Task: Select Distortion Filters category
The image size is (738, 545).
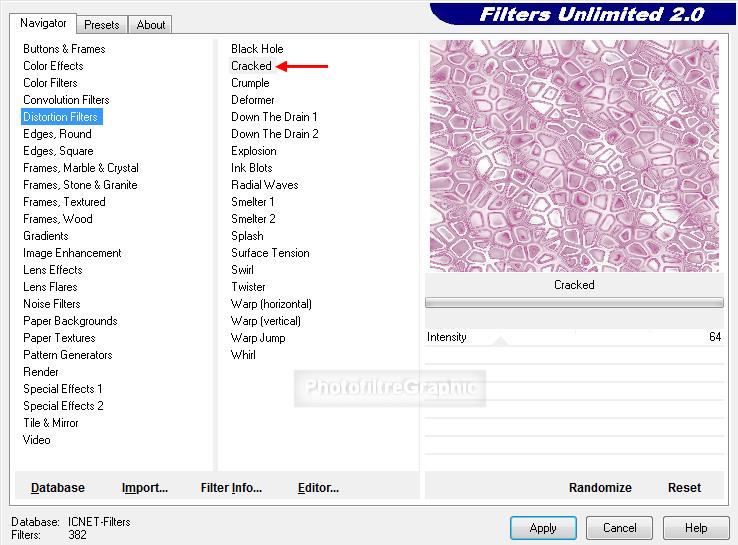Action: [60, 117]
